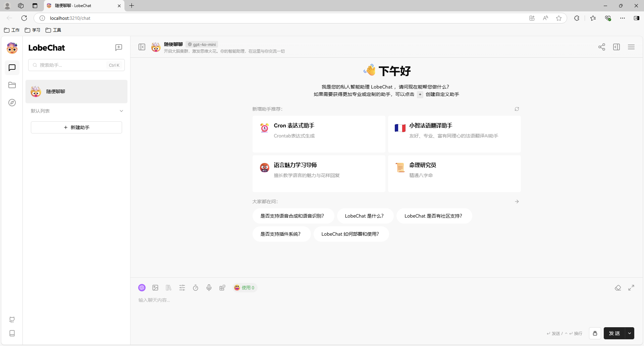Select the voice input microphone icon
644x346 pixels.
click(x=209, y=288)
